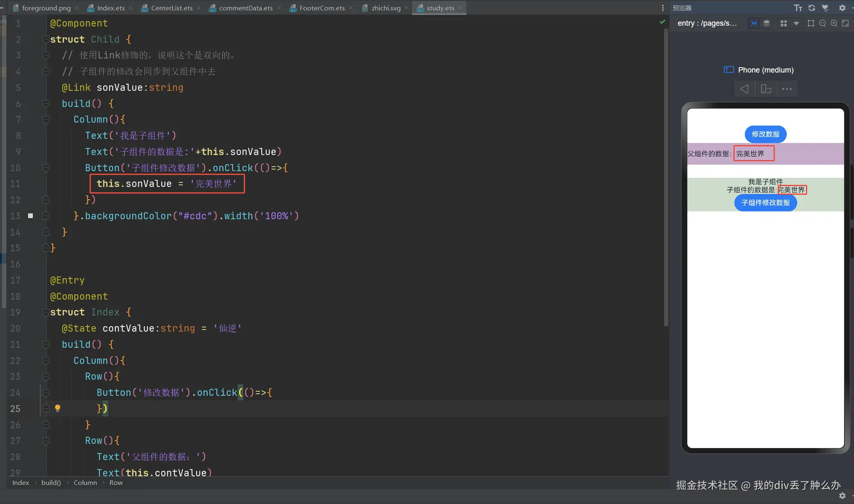
Task: Toggle the layers view in previewer
Action: point(767,23)
